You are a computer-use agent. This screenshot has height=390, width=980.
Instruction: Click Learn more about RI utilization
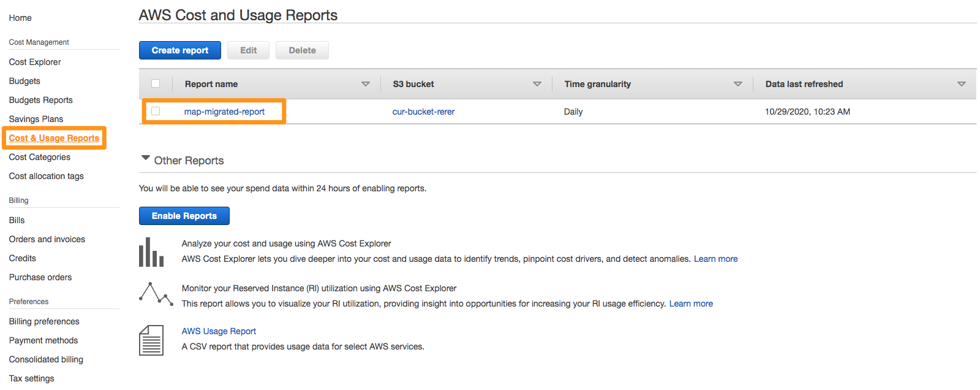[x=691, y=304]
